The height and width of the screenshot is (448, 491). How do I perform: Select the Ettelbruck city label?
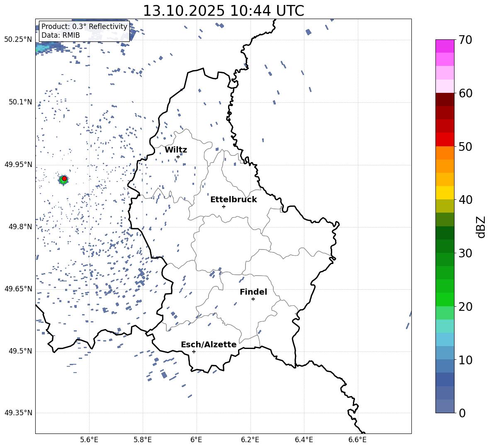pyautogui.click(x=233, y=200)
